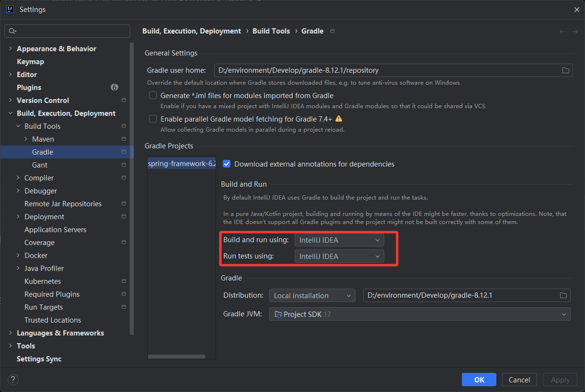Open the Build and run using dropdown

coord(339,240)
